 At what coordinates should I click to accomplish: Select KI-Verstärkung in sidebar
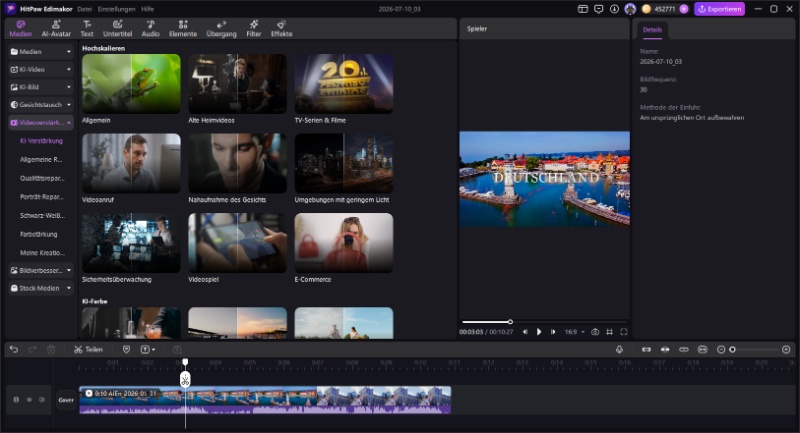(41, 141)
